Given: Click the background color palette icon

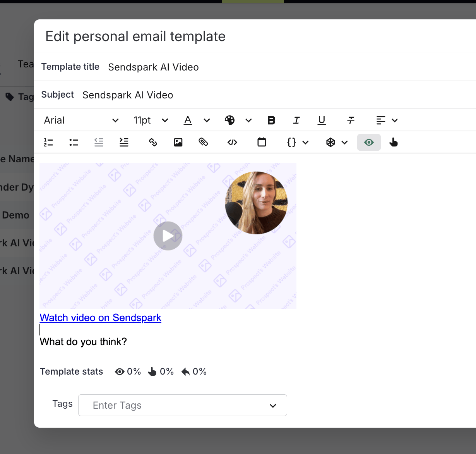Looking at the screenshot, I should point(229,120).
